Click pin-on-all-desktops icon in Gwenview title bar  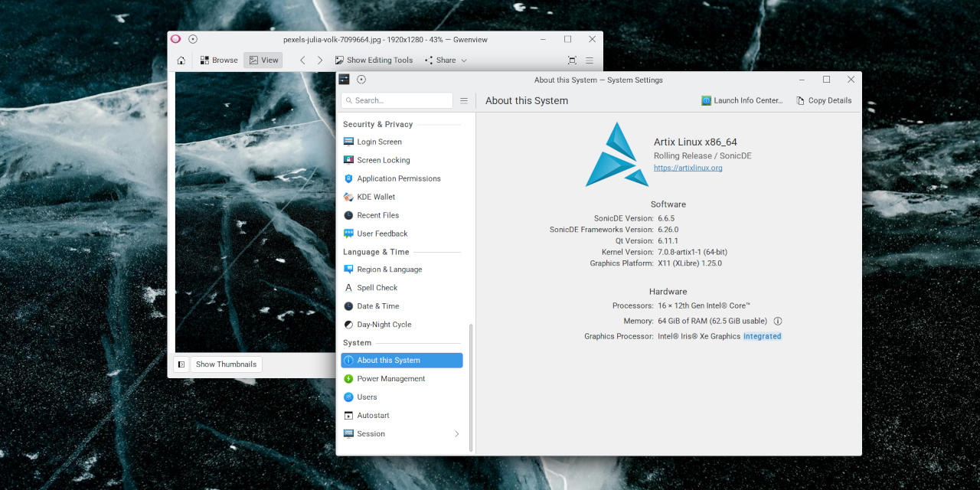[193, 39]
